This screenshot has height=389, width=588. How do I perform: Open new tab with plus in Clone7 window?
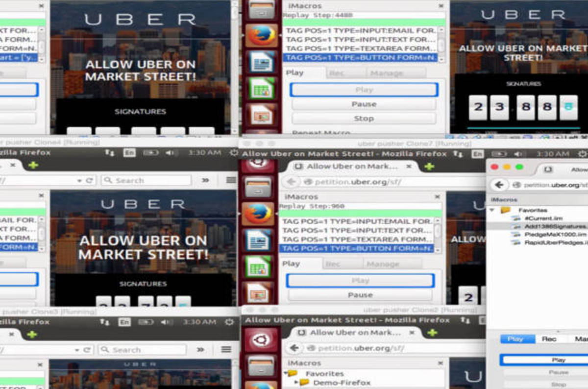[x=429, y=167]
